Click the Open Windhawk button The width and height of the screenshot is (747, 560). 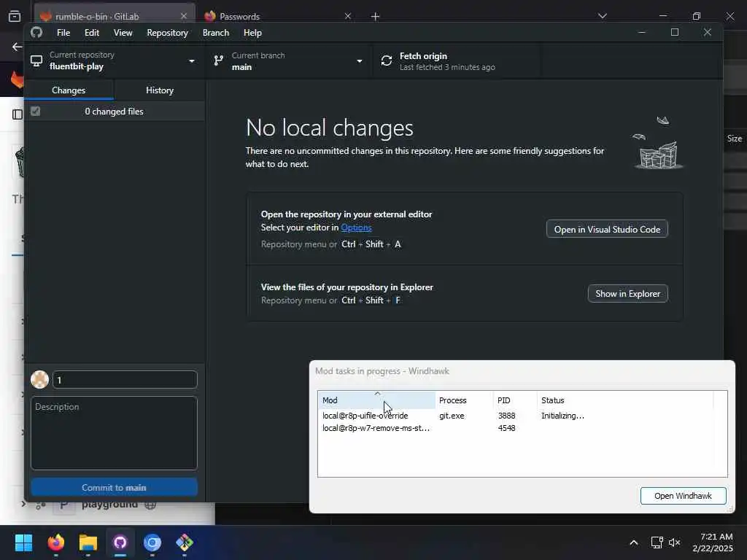[x=683, y=496]
